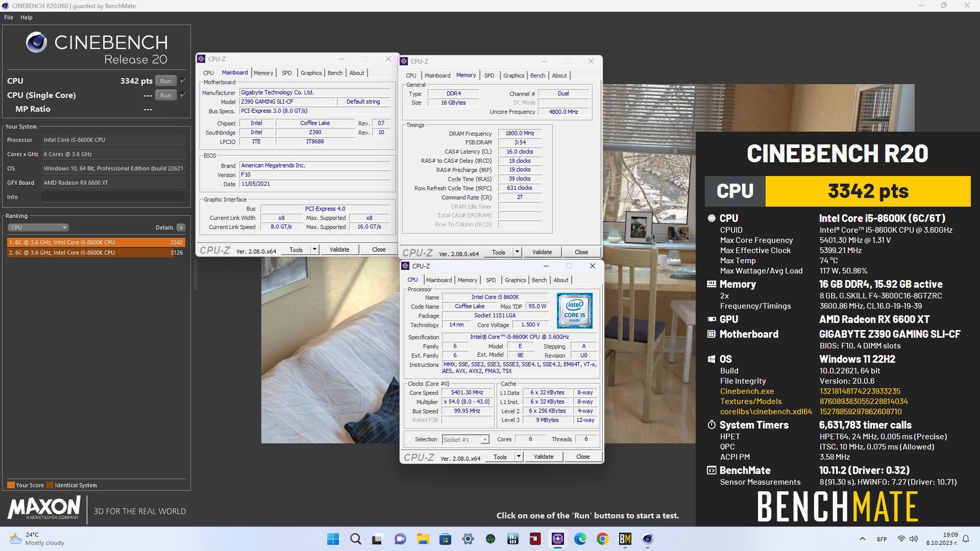The image size is (980, 551).
Task: Click Identical System legend color swatch
Action: coord(50,485)
